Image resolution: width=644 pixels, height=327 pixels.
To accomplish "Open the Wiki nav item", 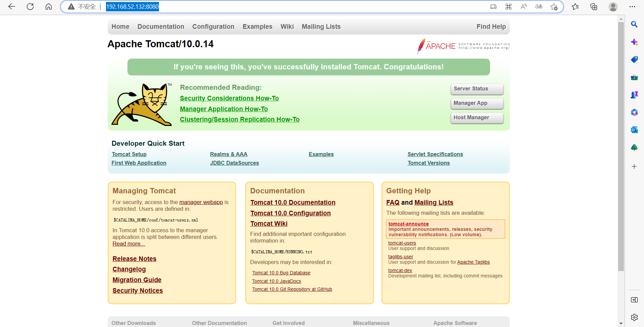I will 287,26.
